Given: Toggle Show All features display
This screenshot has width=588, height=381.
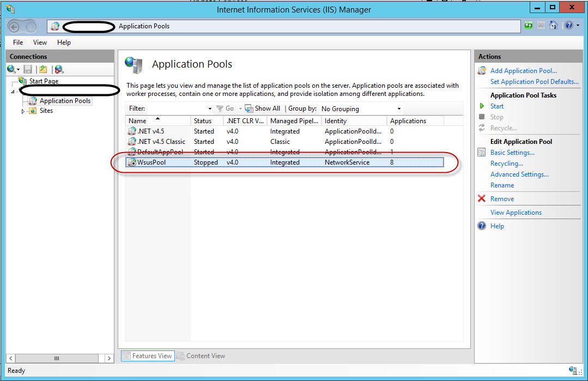Looking at the screenshot, I should pos(263,108).
